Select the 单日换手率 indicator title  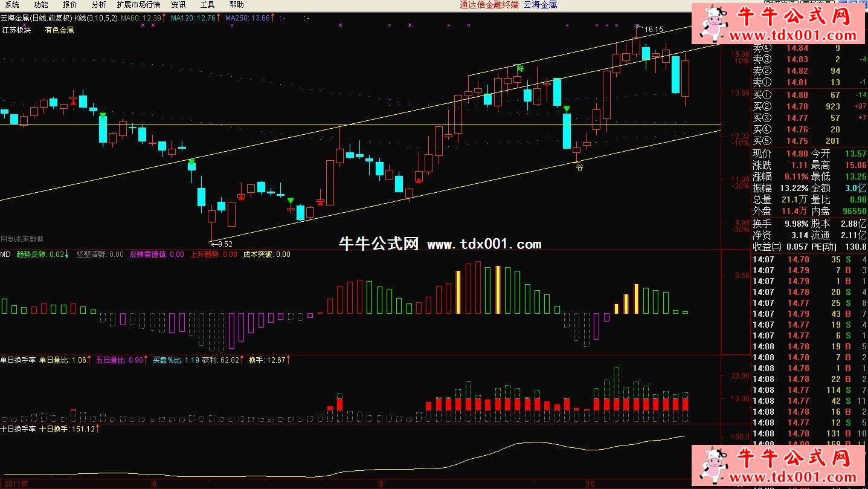pos(18,360)
